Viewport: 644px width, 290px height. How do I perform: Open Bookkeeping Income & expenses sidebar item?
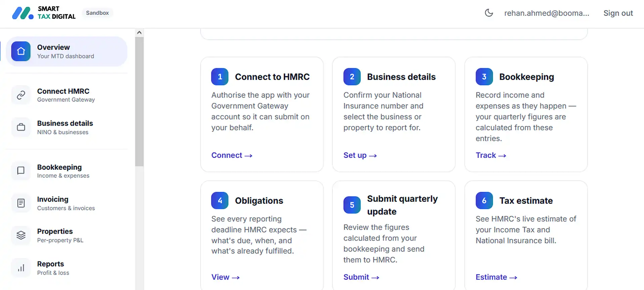pos(67,171)
